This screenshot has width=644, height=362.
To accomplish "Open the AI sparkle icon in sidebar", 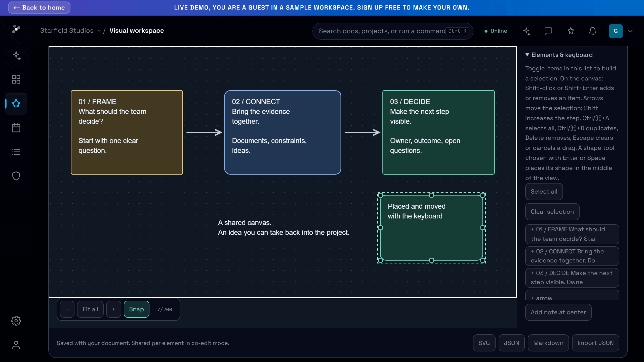I will [16, 56].
